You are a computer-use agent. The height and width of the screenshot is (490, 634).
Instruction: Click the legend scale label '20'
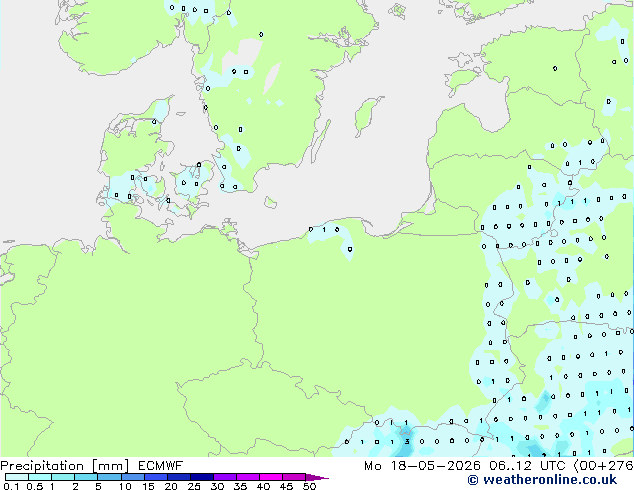171,486
